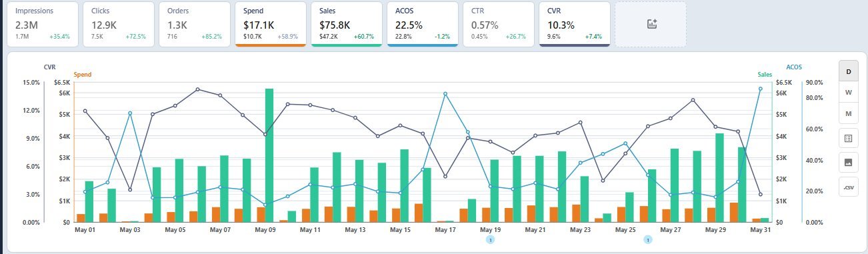The width and height of the screenshot is (868, 254).
Task: Click the May 15 date label
Action: click(400, 230)
